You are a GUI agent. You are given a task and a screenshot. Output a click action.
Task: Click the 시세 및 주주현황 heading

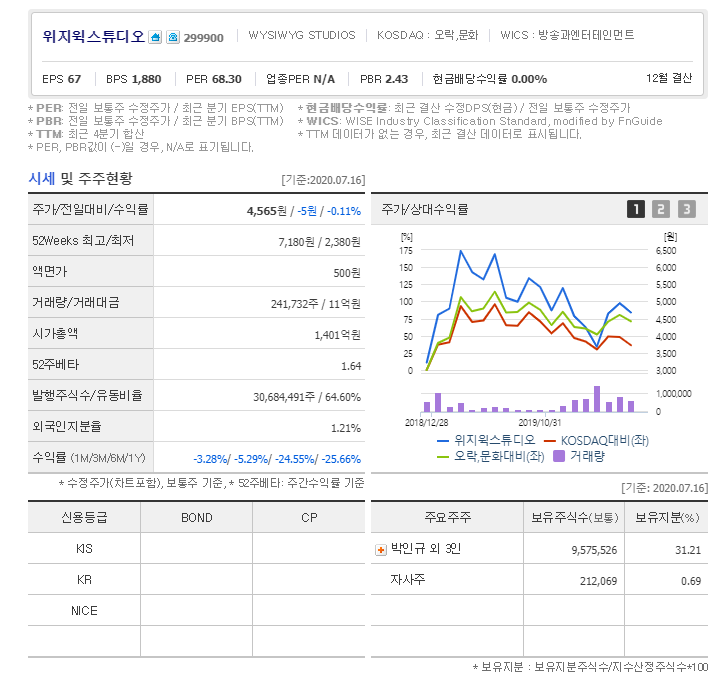tap(80, 179)
